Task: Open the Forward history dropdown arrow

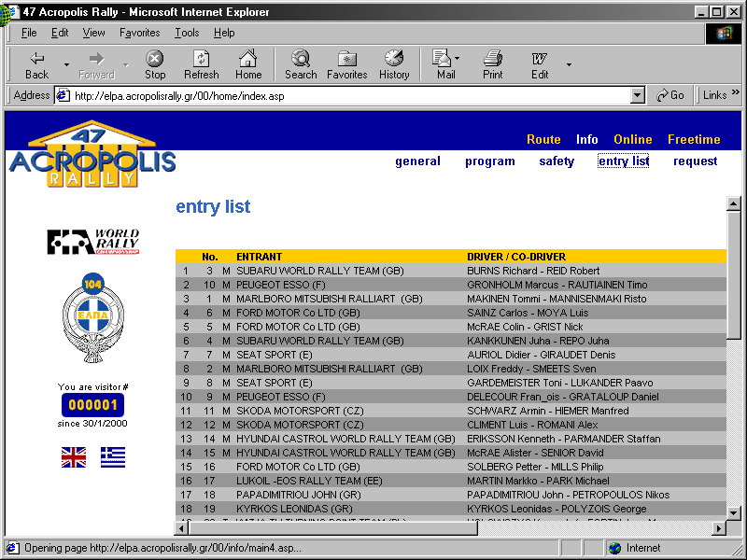Action: tap(126, 64)
